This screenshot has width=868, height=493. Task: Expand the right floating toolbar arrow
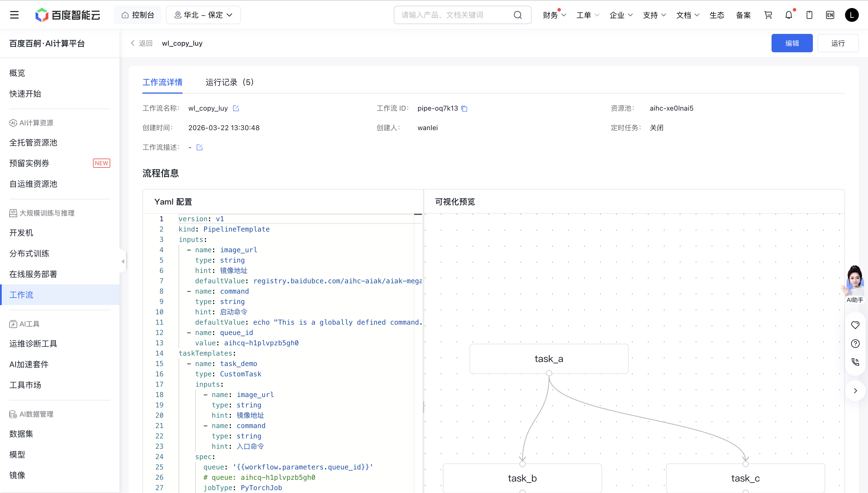click(855, 391)
